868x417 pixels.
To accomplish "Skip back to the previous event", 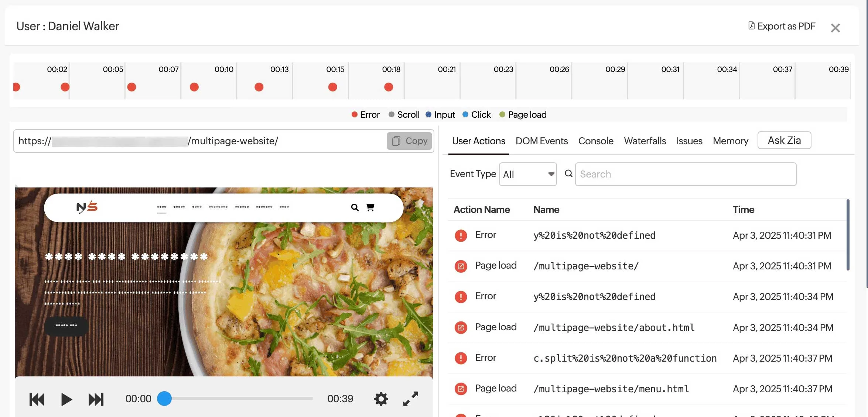I will pyautogui.click(x=37, y=399).
